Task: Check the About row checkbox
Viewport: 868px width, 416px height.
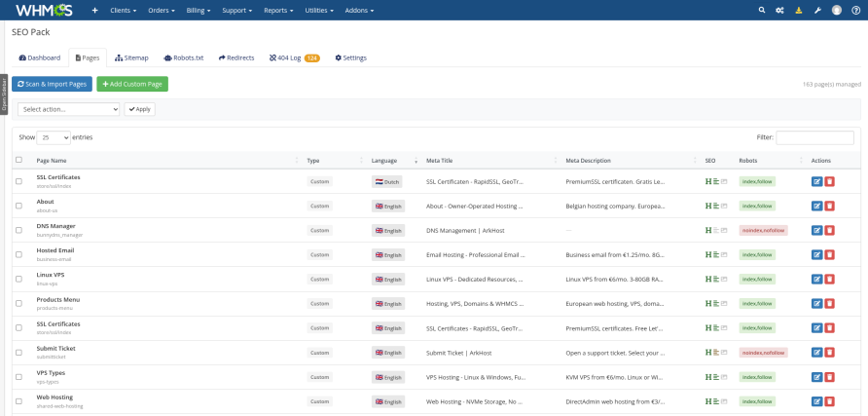Action: tap(18, 206)
